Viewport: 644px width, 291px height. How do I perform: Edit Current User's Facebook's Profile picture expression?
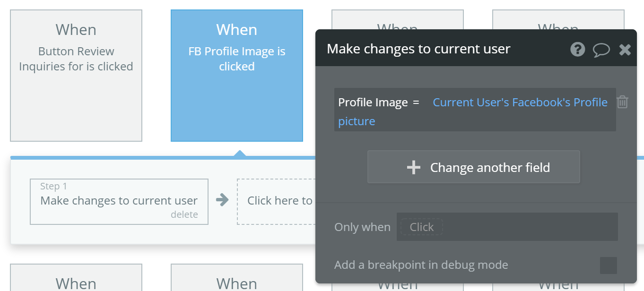473,111
